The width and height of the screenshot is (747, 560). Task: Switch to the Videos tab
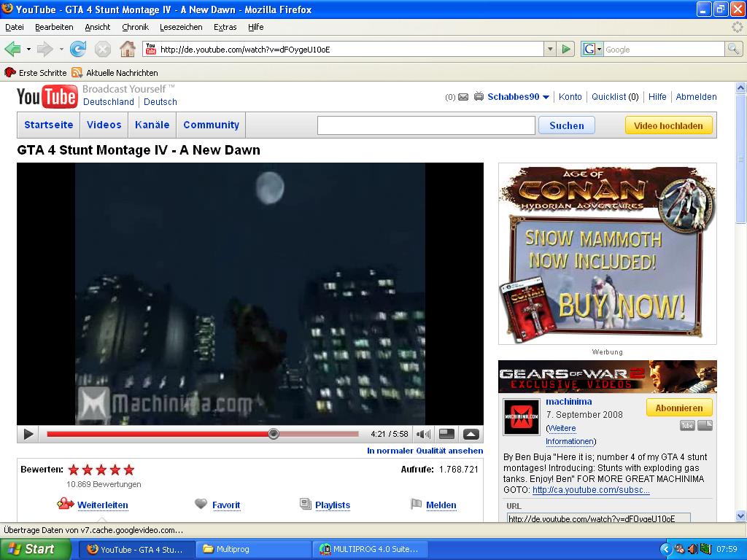[x=104, y=125]
